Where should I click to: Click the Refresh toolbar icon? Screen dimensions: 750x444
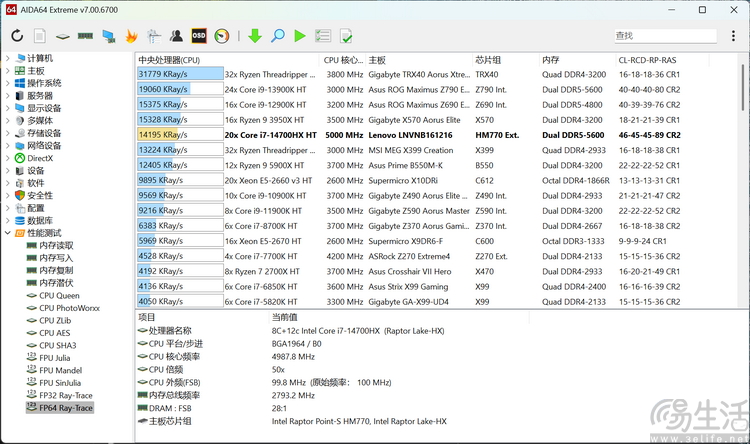17,36
